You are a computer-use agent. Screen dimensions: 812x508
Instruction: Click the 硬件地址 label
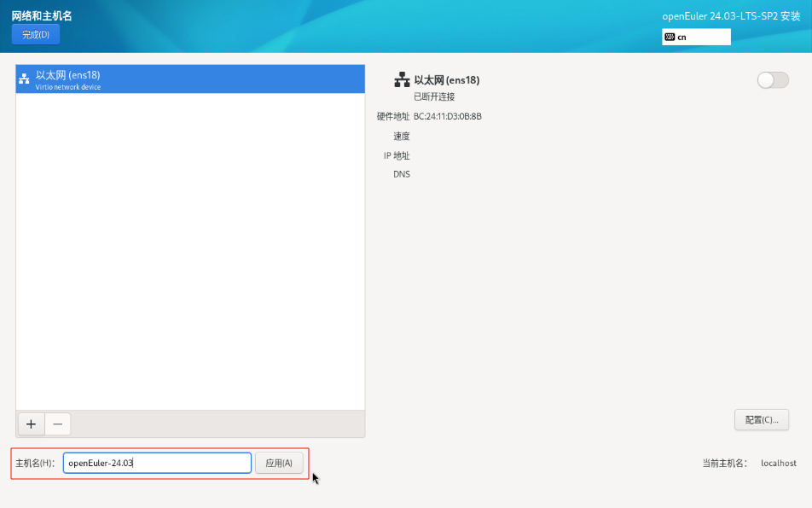(x=393, y=117)
